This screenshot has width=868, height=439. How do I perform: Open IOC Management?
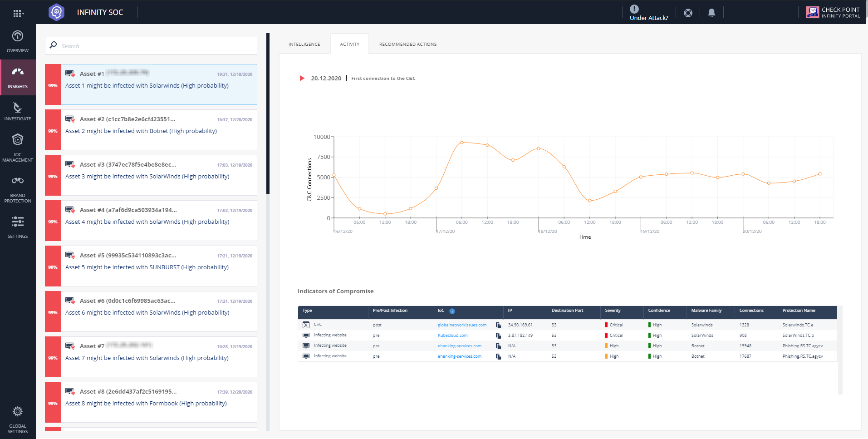[x=18, y=148]
